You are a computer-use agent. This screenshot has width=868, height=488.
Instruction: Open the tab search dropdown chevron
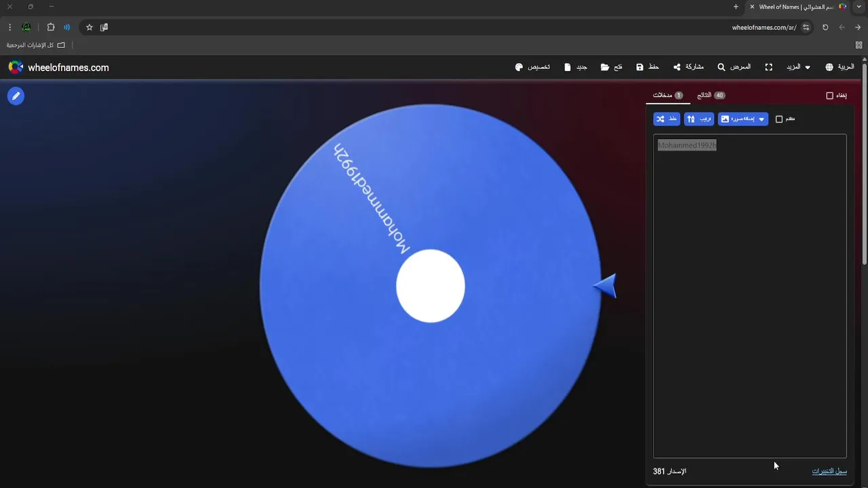(x=859, y=7)
